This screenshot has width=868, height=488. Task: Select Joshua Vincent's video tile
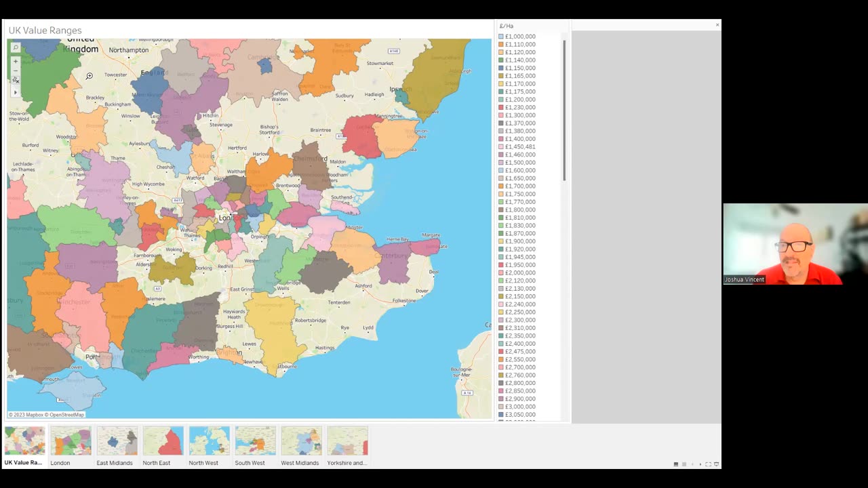pos(795,244)
